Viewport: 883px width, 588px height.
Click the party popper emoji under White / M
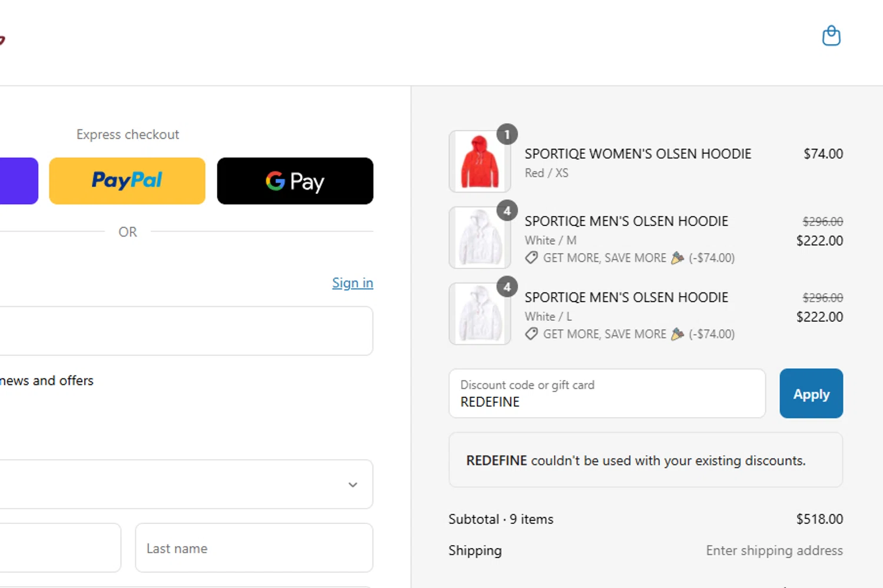click(x=678, y=258)
